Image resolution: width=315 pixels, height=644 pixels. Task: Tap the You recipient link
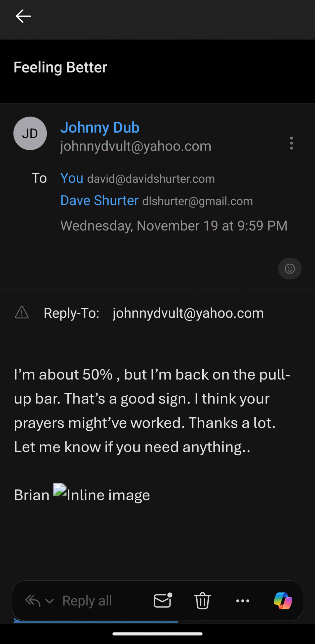[x=72, y=178]
